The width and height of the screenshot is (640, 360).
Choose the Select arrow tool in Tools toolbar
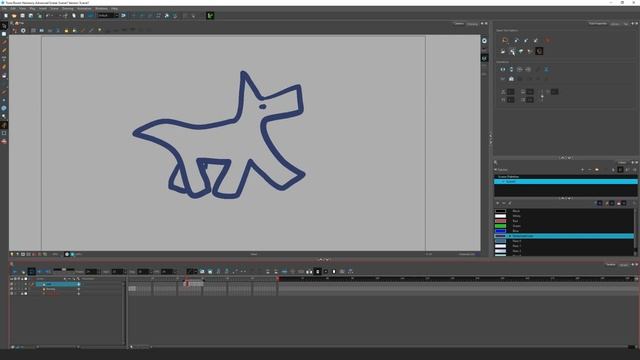tap(4, 26)
